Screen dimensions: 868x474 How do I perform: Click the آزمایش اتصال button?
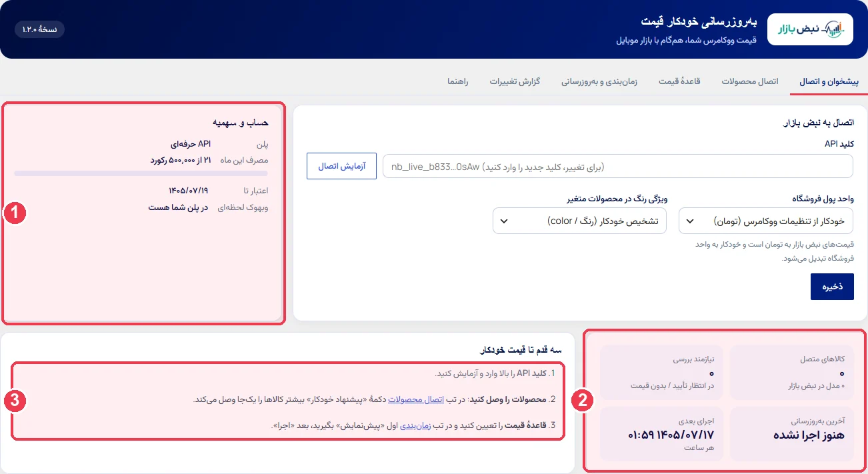click(x=341, y=166)
